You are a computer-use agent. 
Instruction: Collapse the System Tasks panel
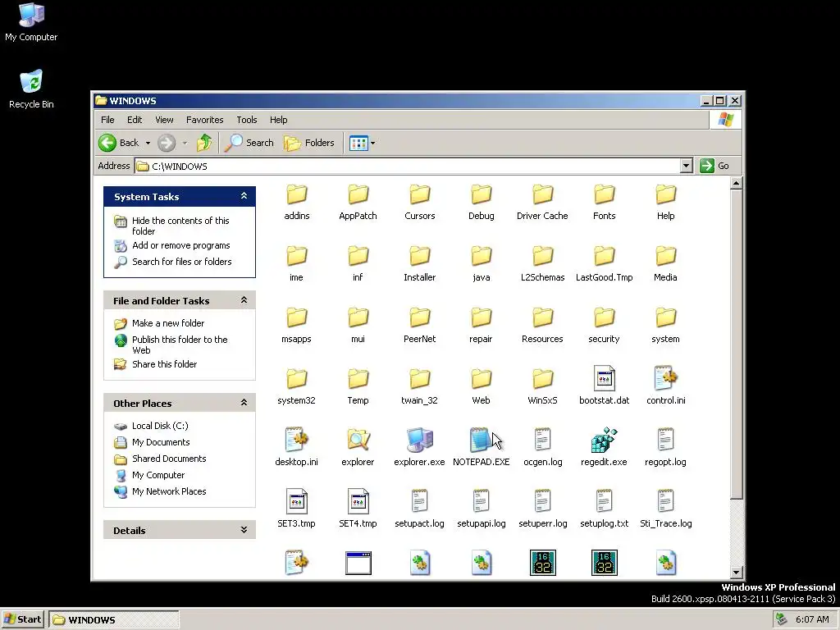pos(244,196)
